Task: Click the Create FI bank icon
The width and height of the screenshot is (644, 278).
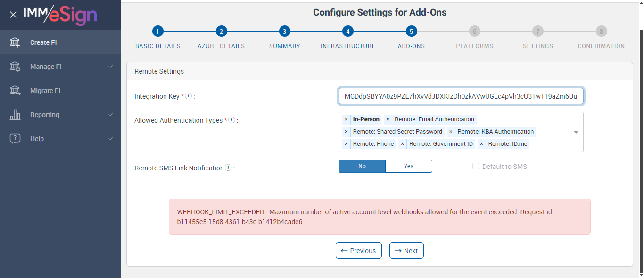Action: (15, 42)
